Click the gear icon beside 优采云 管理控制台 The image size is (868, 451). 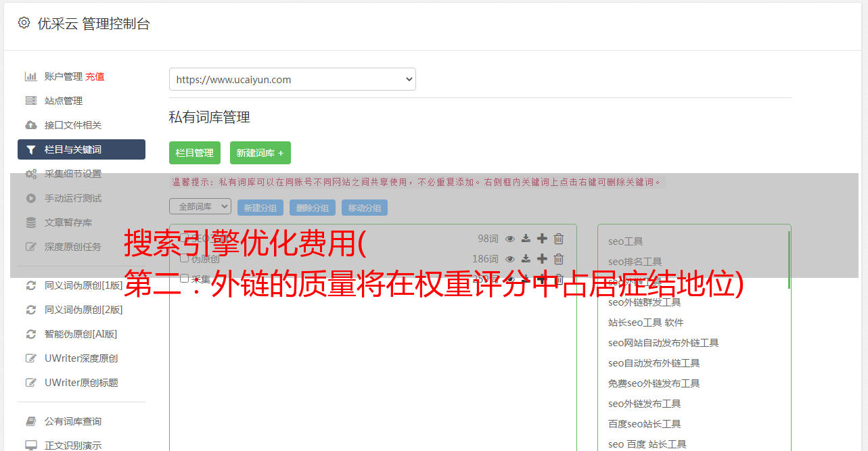tap(24, 23)
